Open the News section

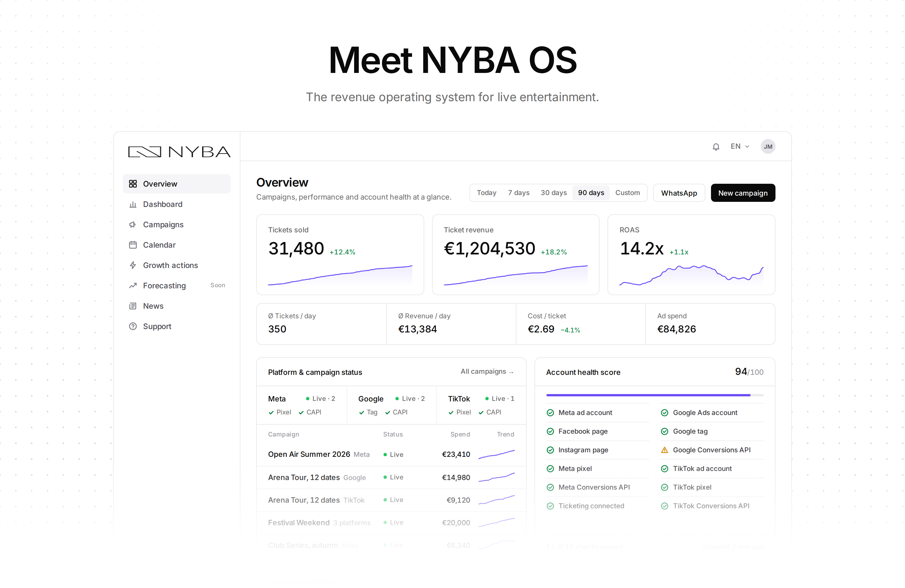click(176, 306)
